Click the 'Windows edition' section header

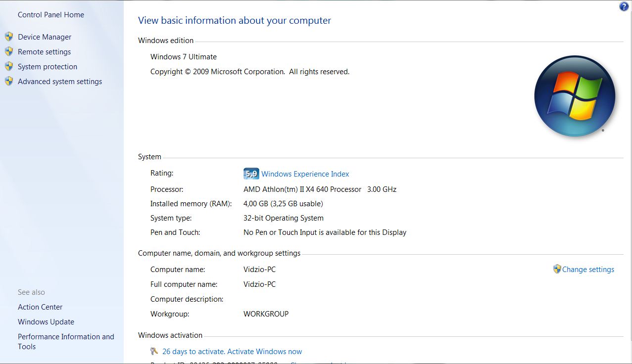coord(166,41)
